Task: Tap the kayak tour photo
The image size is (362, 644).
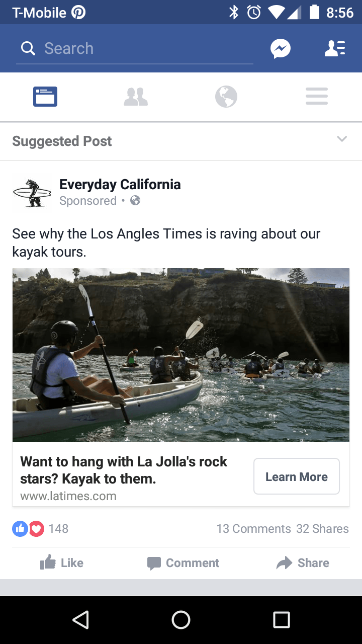Action: pos(181,355)
